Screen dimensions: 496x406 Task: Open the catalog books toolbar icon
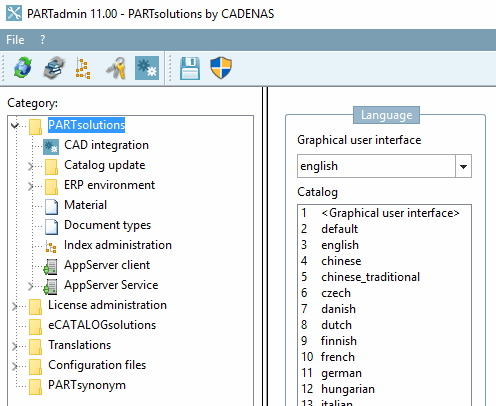(53, 68)
